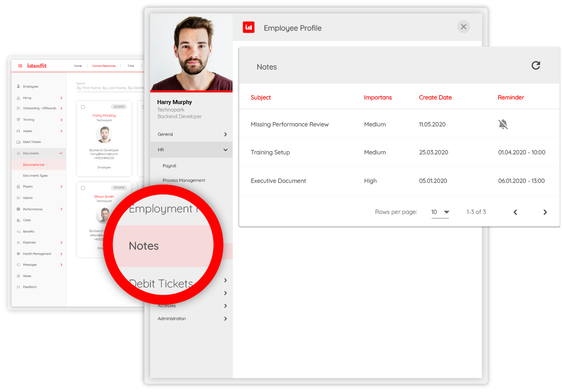Collapse the Documents sidebar section arrow

(61, 153)
